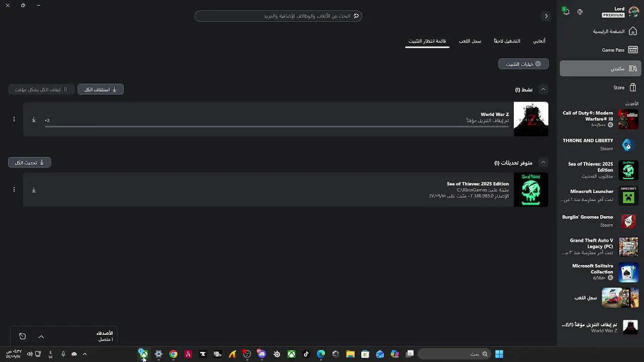Click the PREMIUM badge under Lord
Image resolution: width=644 pixels, height=362 pixels.
tap(613, 15)
